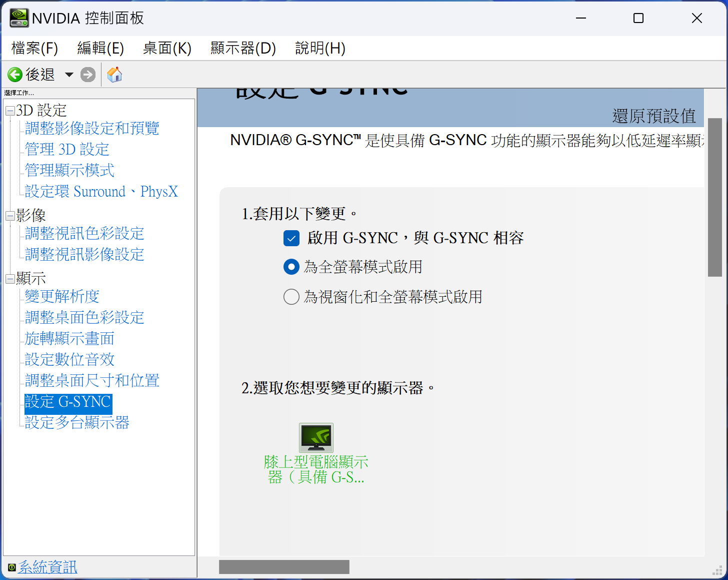Click the horizontal scrollbar thumb
728x580 pixels.
tap(284, 567)
